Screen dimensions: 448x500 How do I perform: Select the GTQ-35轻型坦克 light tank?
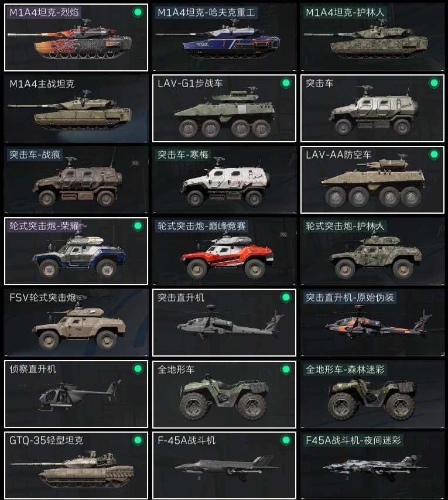click(x=76, y=465)
